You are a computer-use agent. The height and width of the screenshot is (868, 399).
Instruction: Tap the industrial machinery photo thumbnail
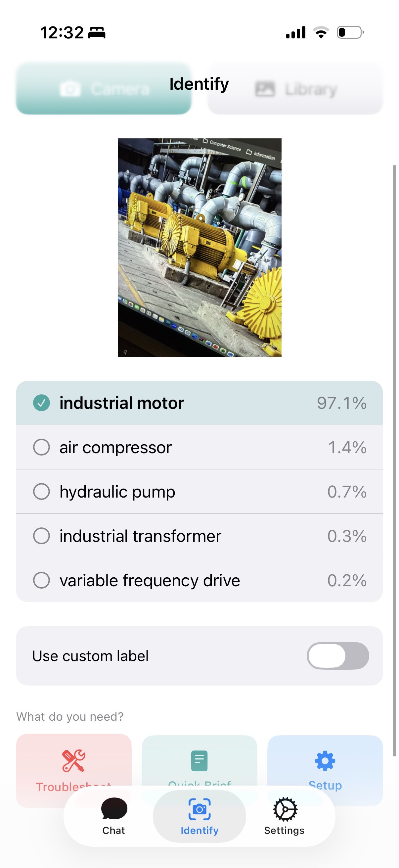[x=199, y=247]
